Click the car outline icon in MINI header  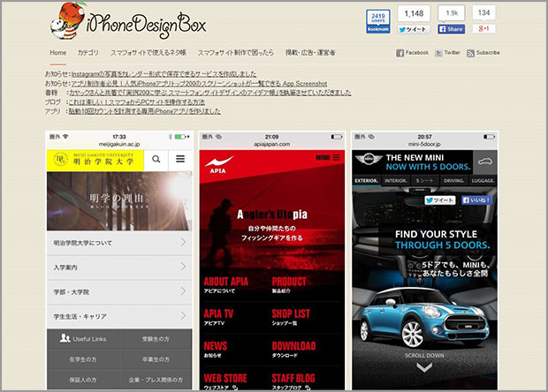(484, 162)
